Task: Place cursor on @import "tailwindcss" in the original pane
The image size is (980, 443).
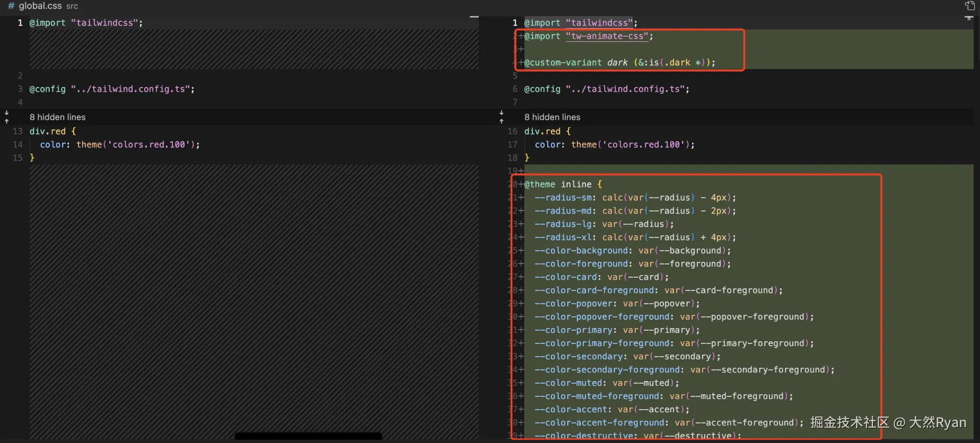Action: [86, 23]
